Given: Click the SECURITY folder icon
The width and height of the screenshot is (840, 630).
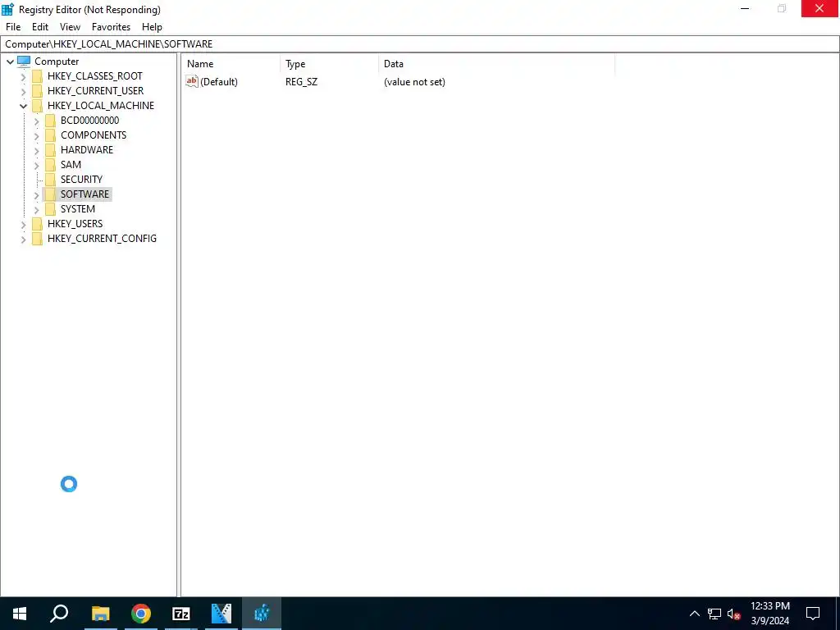Looking at the screenshot, I should pos(50,179).
